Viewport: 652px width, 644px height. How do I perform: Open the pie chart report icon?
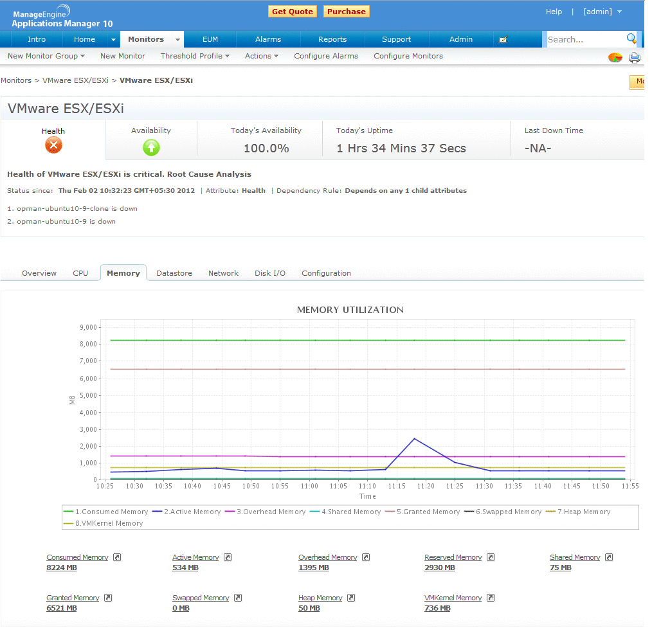pyautogui.click(x=615, y=57)
